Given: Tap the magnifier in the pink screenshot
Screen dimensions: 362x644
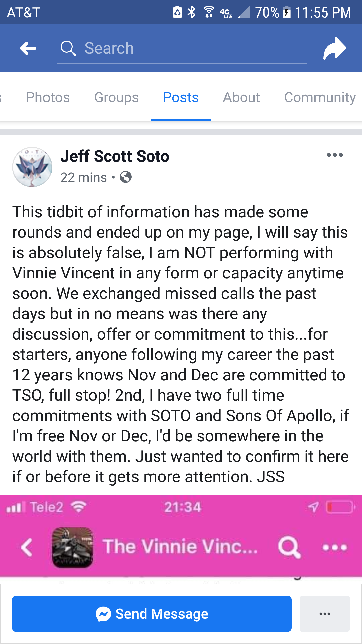Looking at the screenshot, I should [x=289, y=547].
